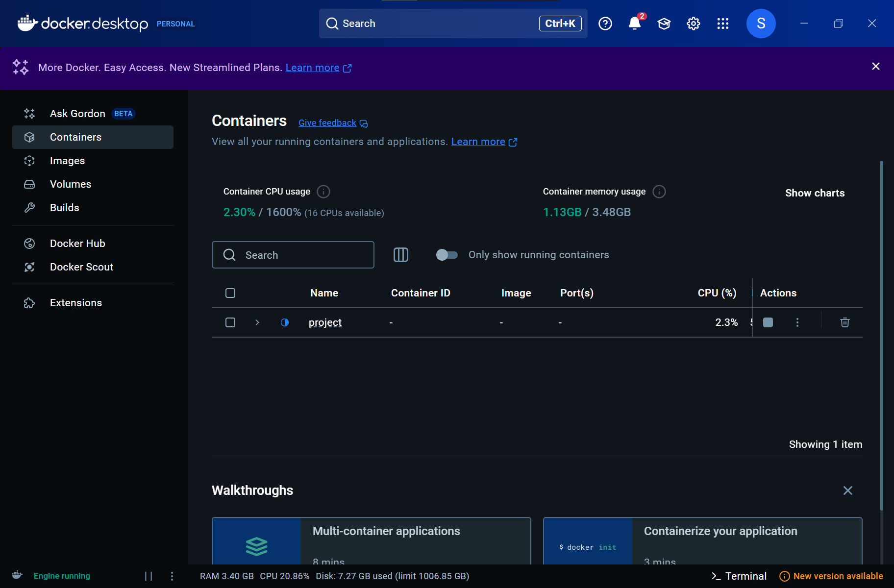Image resolution: width=894 pixels, height=588 pixels.
Task: Open Ask Gordon in the sidebar
Action: click(x=92, y=114)
